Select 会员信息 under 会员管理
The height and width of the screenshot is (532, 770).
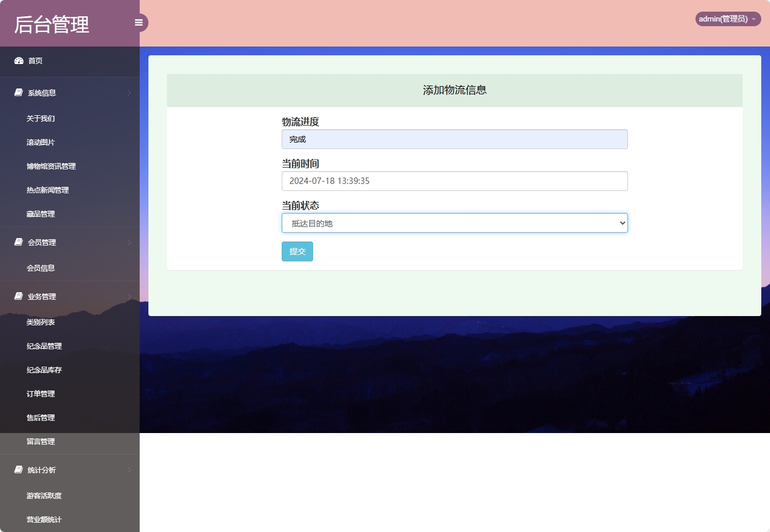pos(41,268)
